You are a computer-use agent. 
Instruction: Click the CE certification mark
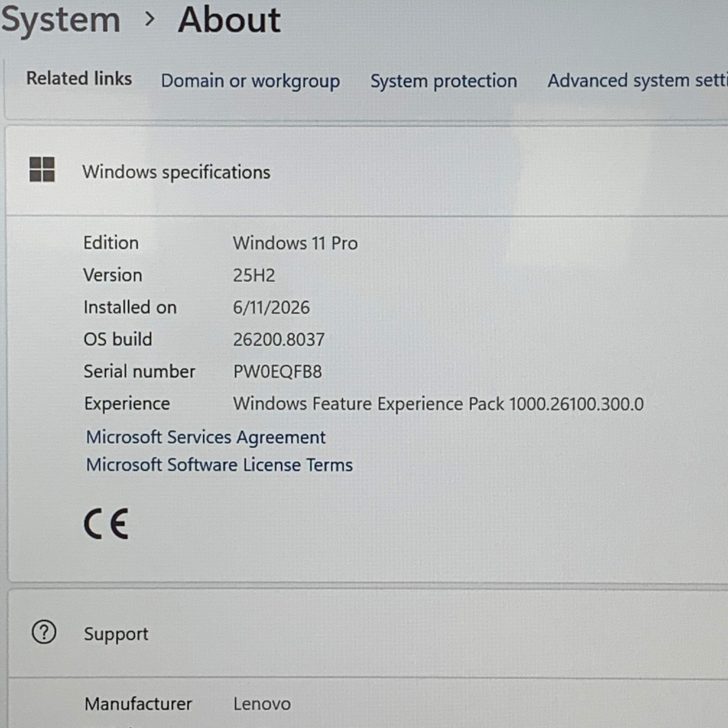click(106, 524)
